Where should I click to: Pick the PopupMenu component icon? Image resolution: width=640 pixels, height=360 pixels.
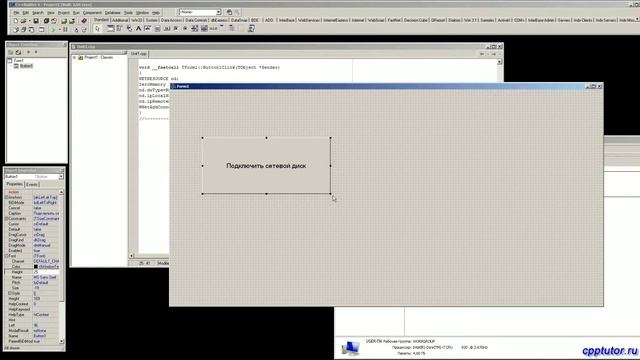pos(129,29)
